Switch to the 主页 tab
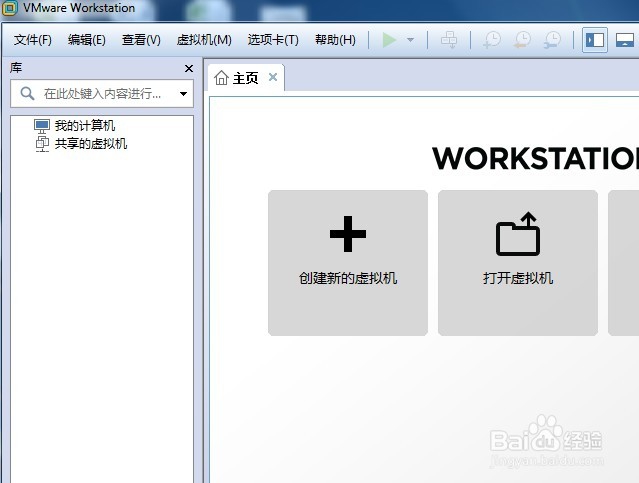The height and width of the screenshot is (483, 639). (246, 77)
